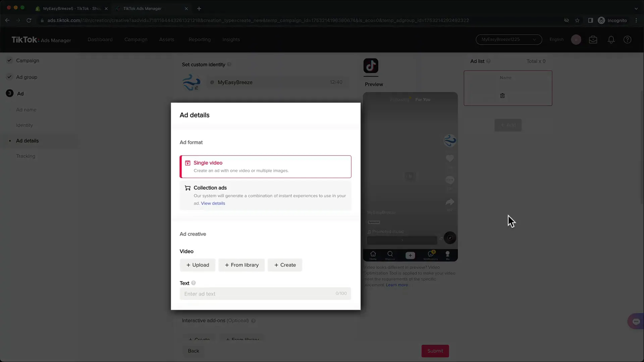Jump to the Ad details section
644x362 pixels.
(x=28, y=141)
